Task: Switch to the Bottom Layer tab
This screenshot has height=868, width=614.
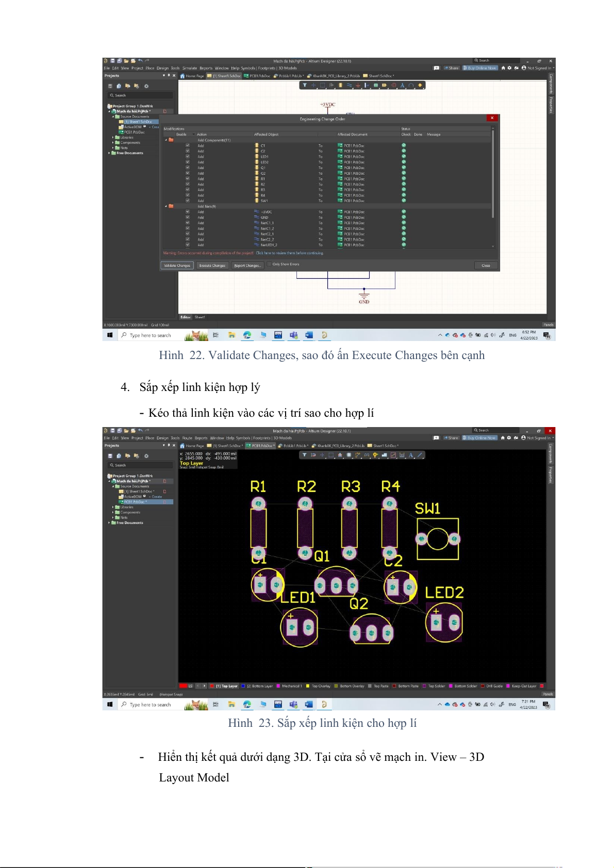Action: coord(259,686)
